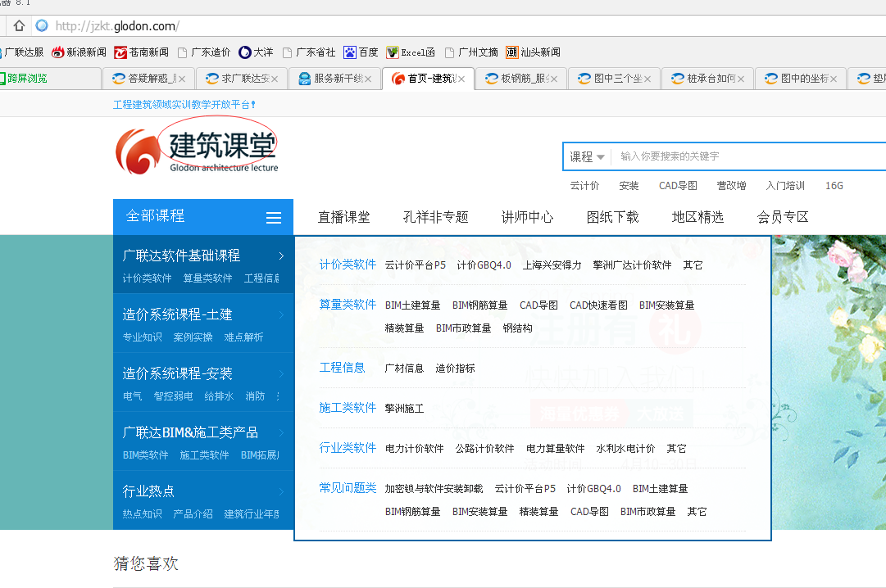Expand the 造价系统课程-土建 category arrow
The width and height of the screenshot is (886, 588).
coord(281,314)
